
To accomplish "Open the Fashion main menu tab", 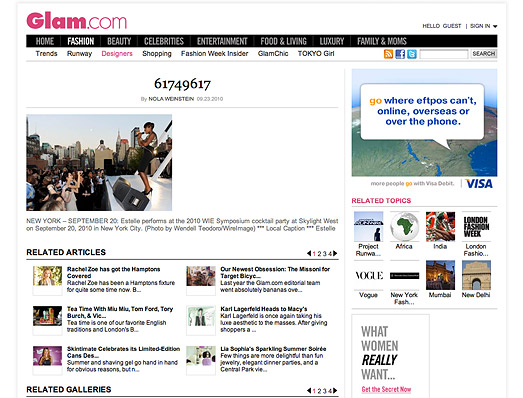I will [81, 41].
